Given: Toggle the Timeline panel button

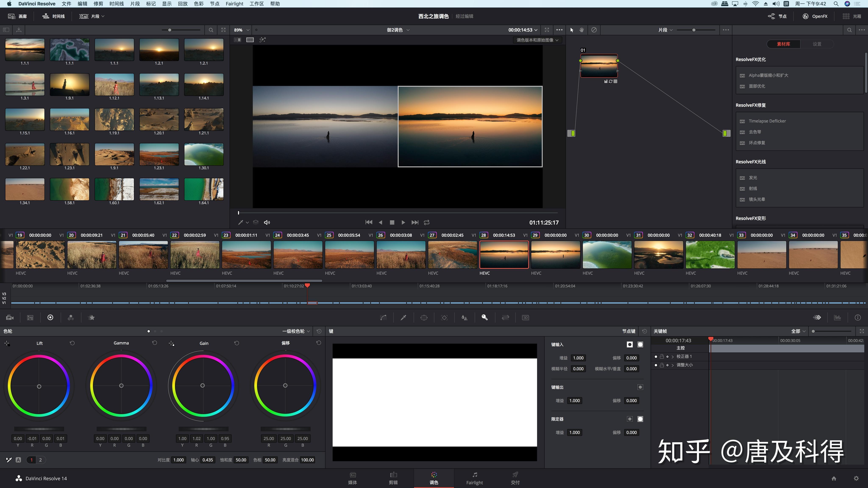Looking at the screenshot, I should (x=53, y=16).
